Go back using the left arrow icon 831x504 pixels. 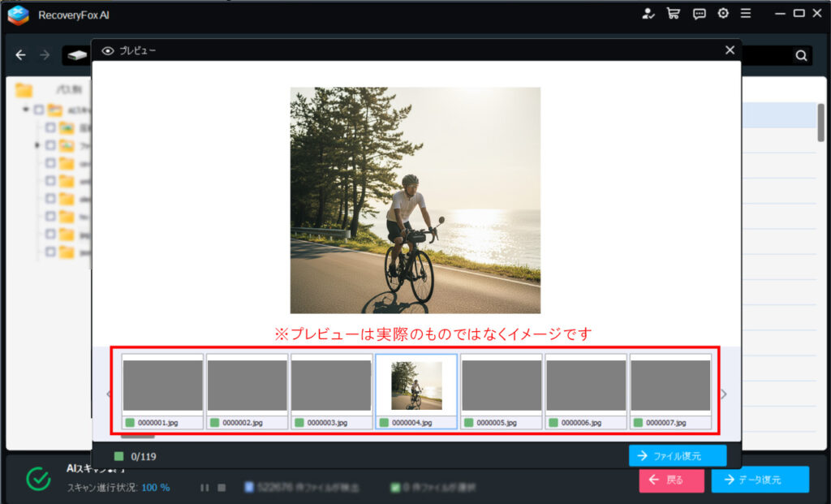[21, 55]
